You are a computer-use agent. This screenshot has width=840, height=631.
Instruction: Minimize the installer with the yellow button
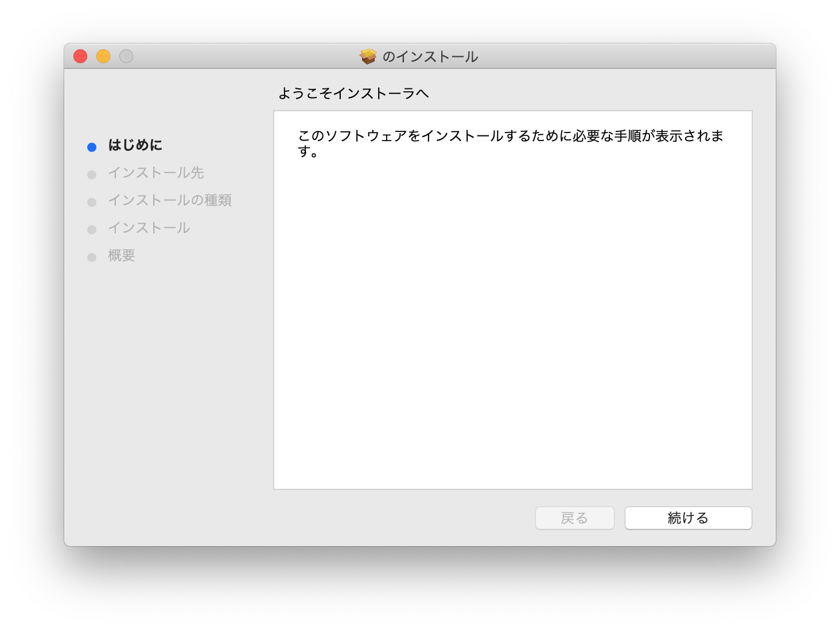click(103, 56)
